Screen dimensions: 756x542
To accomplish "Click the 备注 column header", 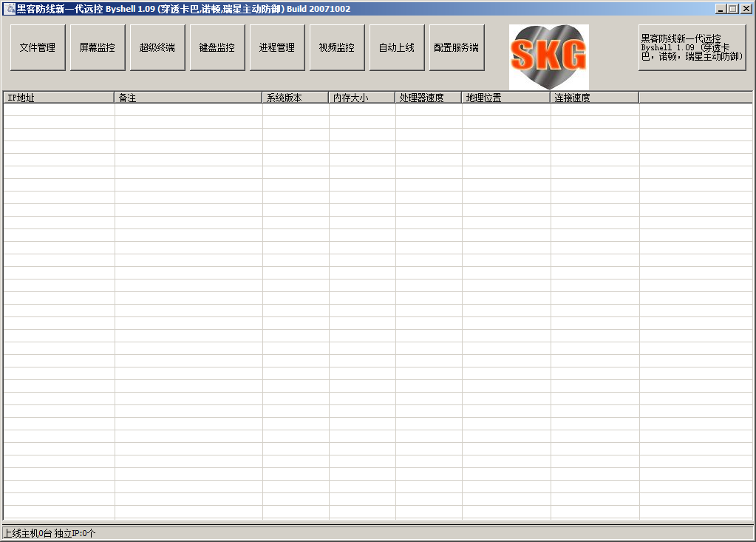I will click(188, 98).
